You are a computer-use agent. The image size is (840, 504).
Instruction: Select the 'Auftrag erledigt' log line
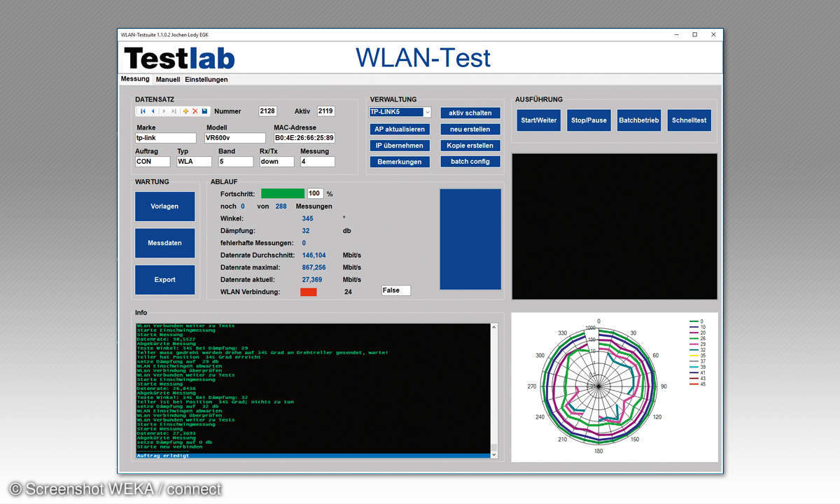pos(313,456)
